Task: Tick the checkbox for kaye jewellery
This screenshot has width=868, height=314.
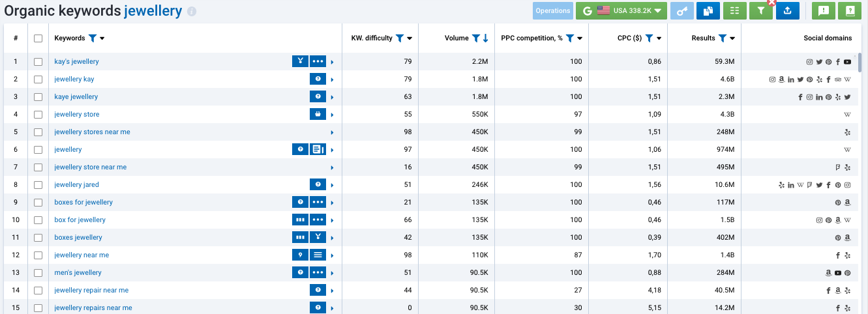Action: (38, 96)
